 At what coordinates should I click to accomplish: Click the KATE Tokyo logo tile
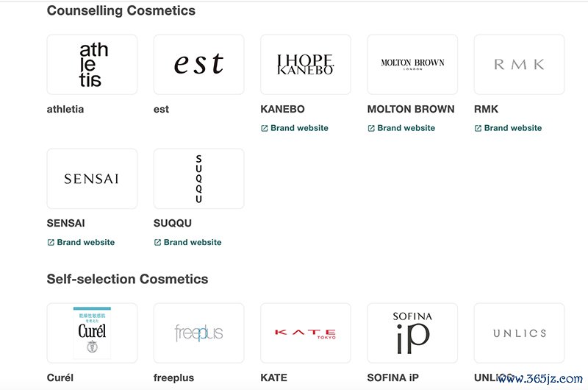306,333
